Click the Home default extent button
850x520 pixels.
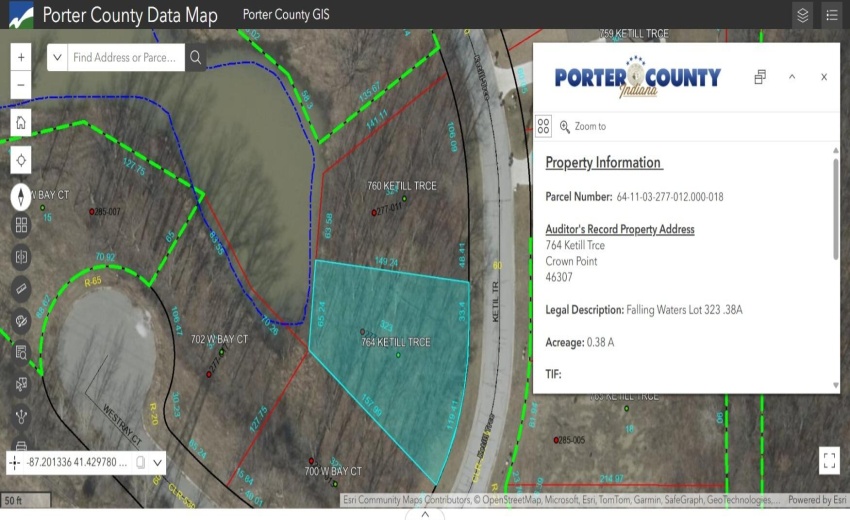click(21, 123)
